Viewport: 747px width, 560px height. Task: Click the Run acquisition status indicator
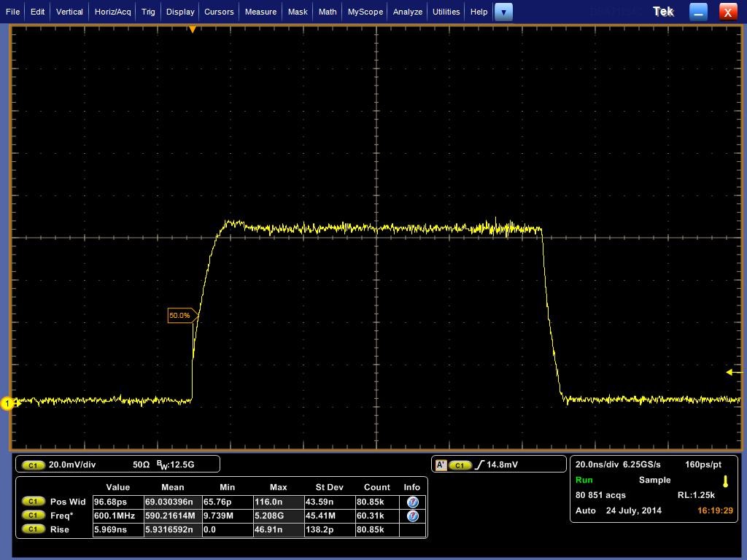(584, 480)
